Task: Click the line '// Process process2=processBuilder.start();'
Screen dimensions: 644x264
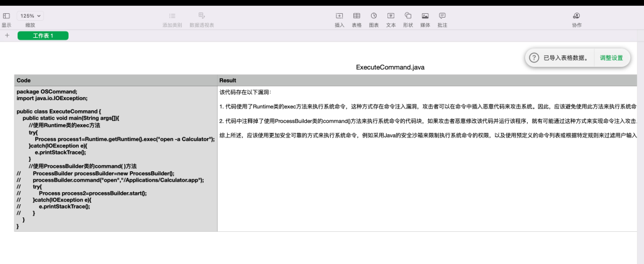Action: [x=82, y=193]
